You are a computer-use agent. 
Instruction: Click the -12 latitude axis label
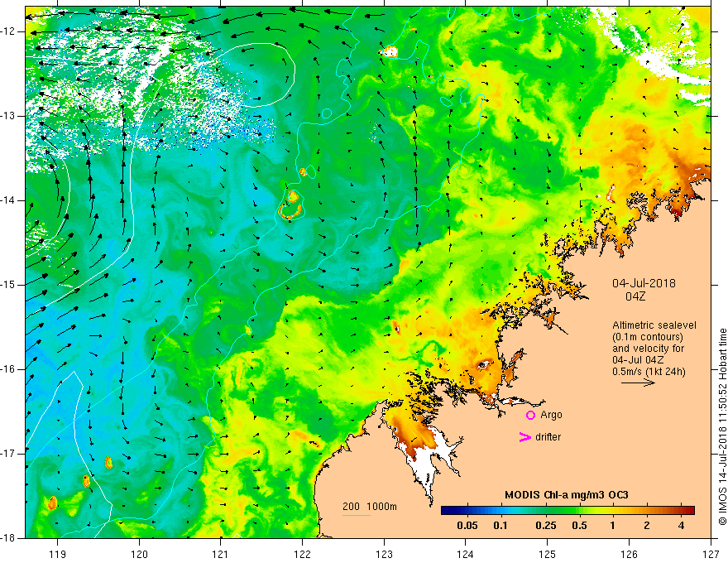[x=10, y=31]
